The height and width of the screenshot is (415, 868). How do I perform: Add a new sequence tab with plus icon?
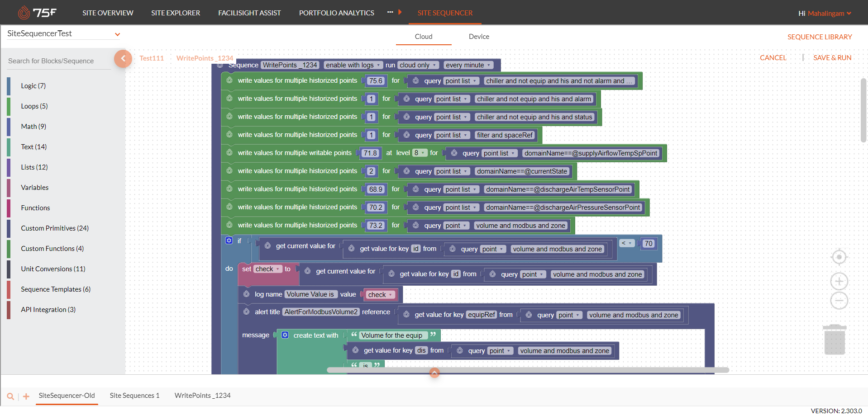pyautogui.click(x=26, y=396)
